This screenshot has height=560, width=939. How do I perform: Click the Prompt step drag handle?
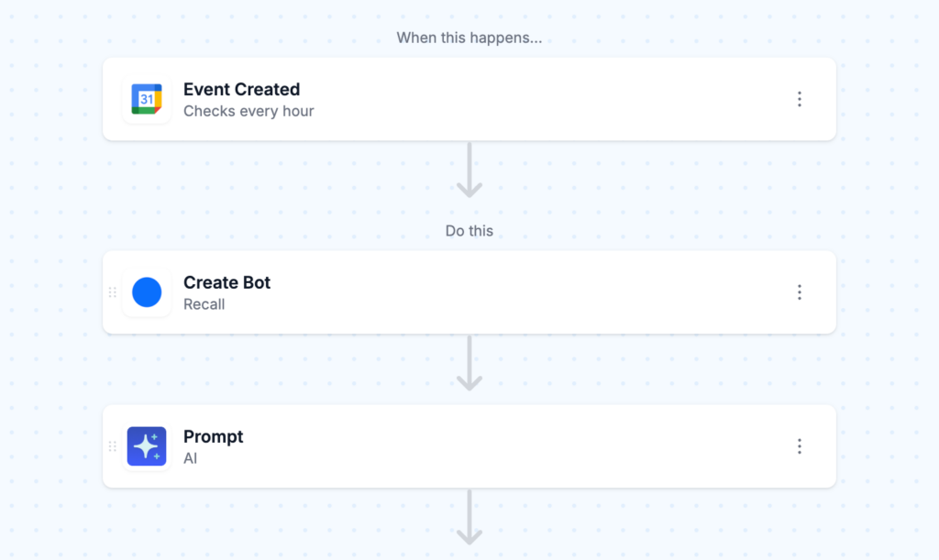pyautogui.click(x=112, y=446)
